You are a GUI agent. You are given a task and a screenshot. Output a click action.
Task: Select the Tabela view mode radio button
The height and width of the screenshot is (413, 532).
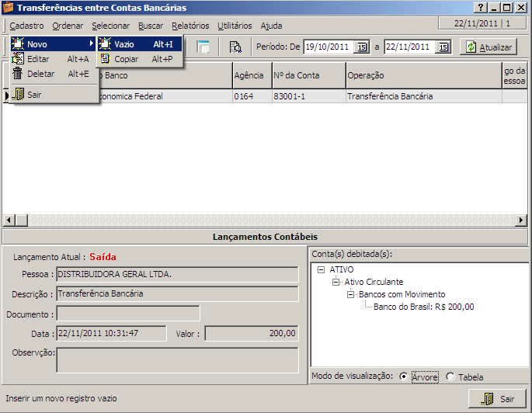450,377
